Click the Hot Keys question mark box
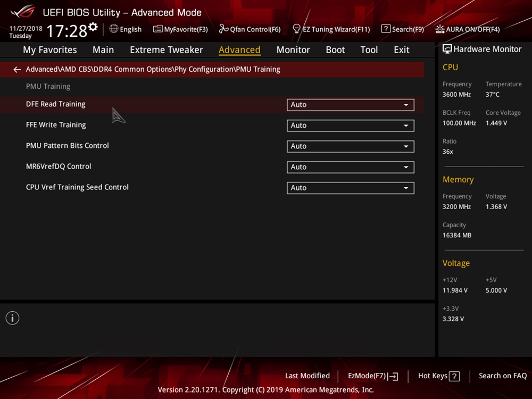 [454, 376]
